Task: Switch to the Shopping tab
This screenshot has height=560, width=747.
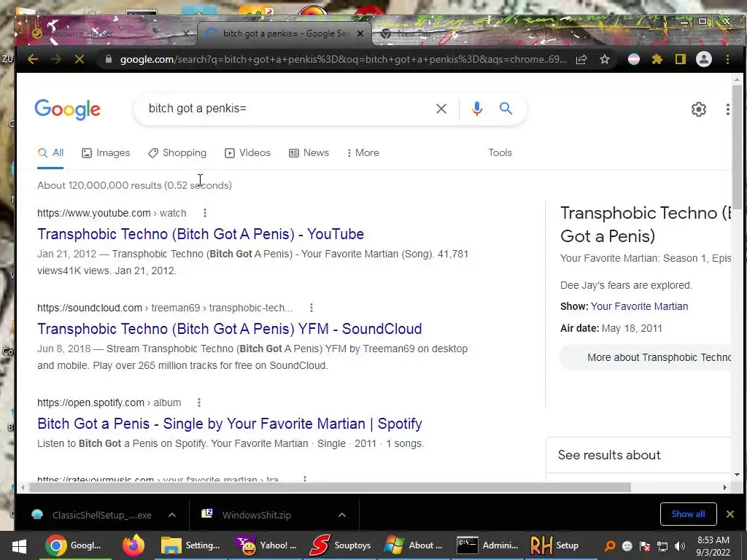Action: [x=177, y=153]
